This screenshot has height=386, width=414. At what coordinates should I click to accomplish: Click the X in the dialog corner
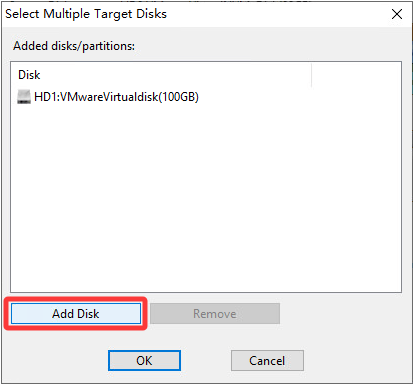397,14
